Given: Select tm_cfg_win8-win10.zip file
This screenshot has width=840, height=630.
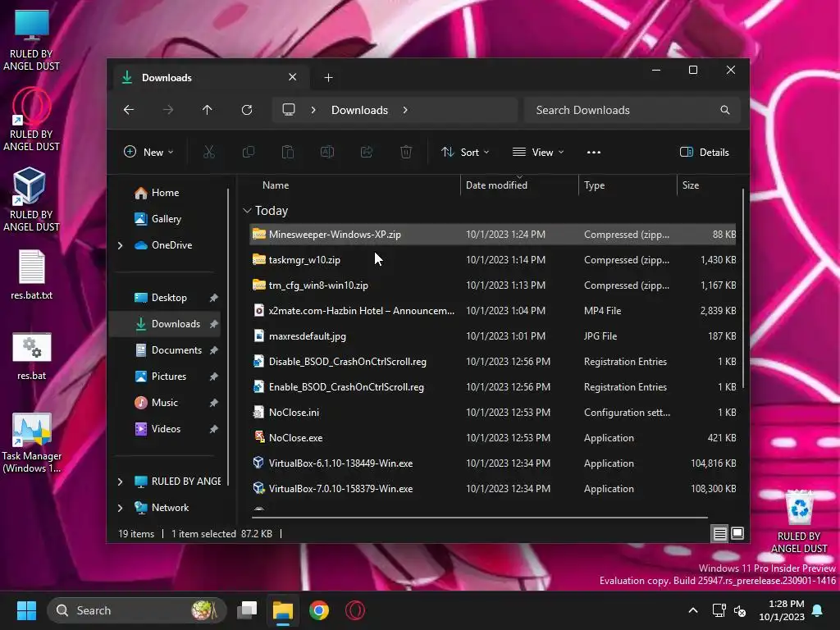Looking at the screenshot, I should pyautogui.click(x=493, y=285).
